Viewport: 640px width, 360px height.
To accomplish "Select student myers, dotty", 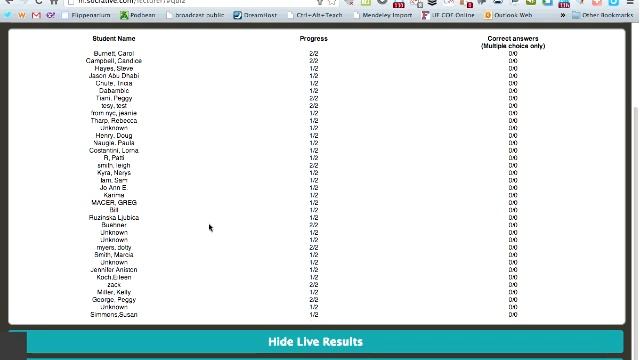I will click(114, 247).
